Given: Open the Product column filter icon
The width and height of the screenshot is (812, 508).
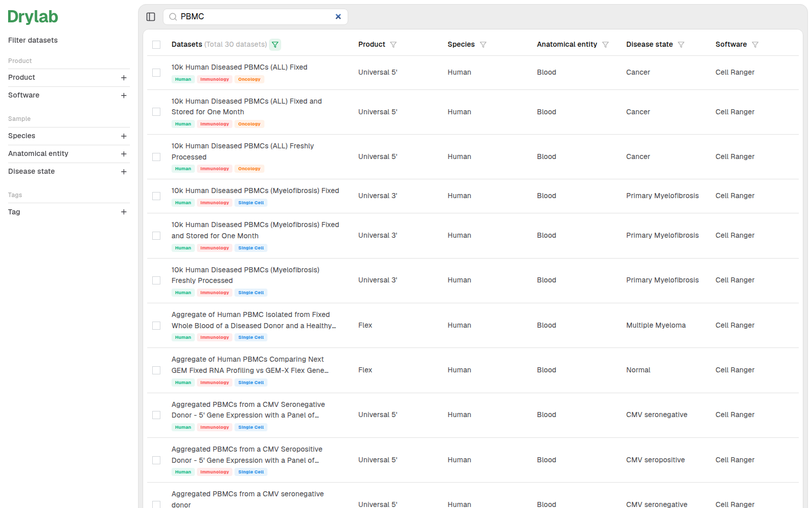Looking at the screenshot, I should coord(393,45).
